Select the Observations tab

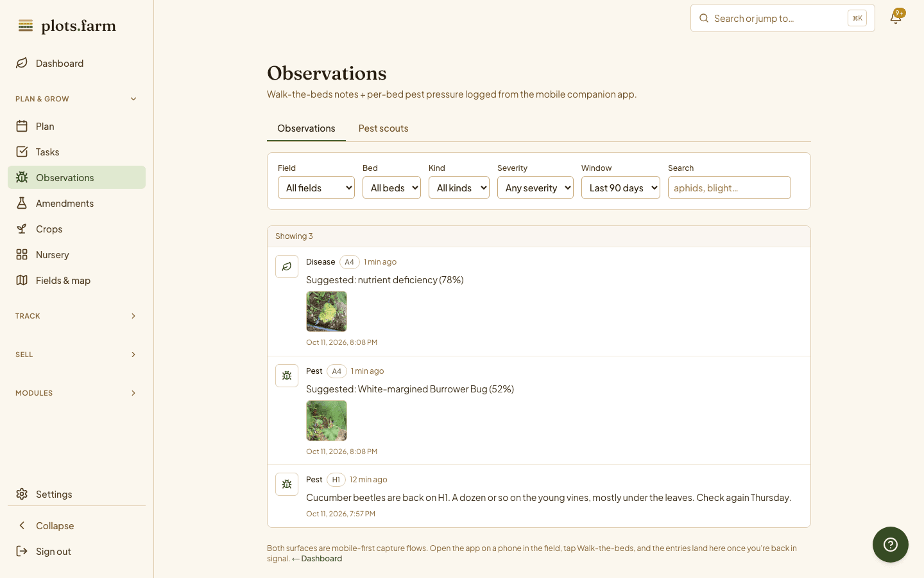click(306, 128)
